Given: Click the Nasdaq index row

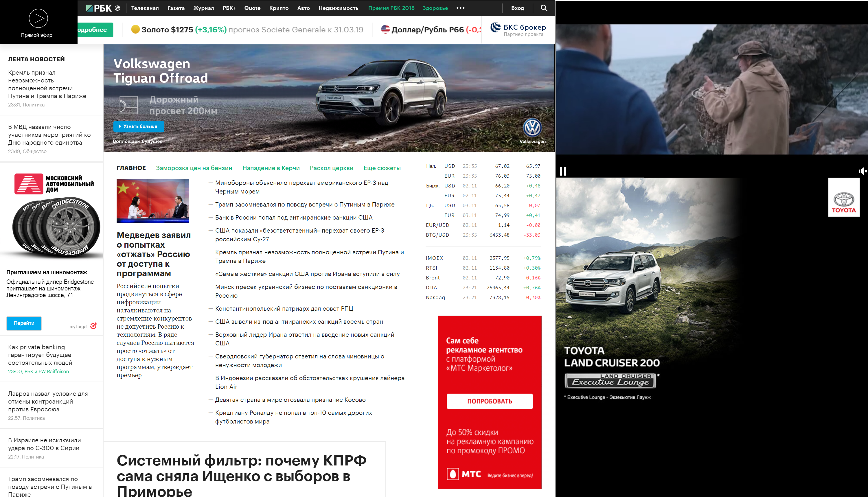Looking at the screenshot, I should 483,297.
